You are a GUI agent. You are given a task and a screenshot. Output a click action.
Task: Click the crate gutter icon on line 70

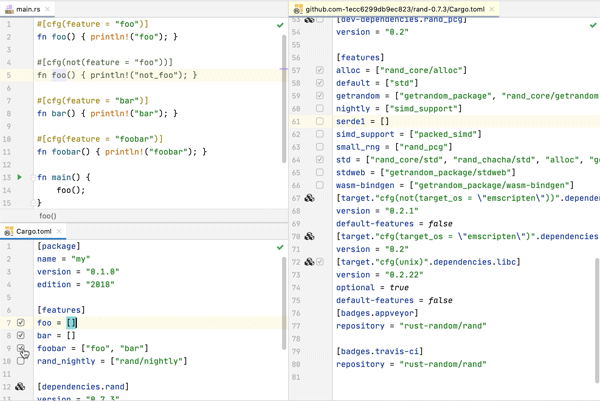309,236
